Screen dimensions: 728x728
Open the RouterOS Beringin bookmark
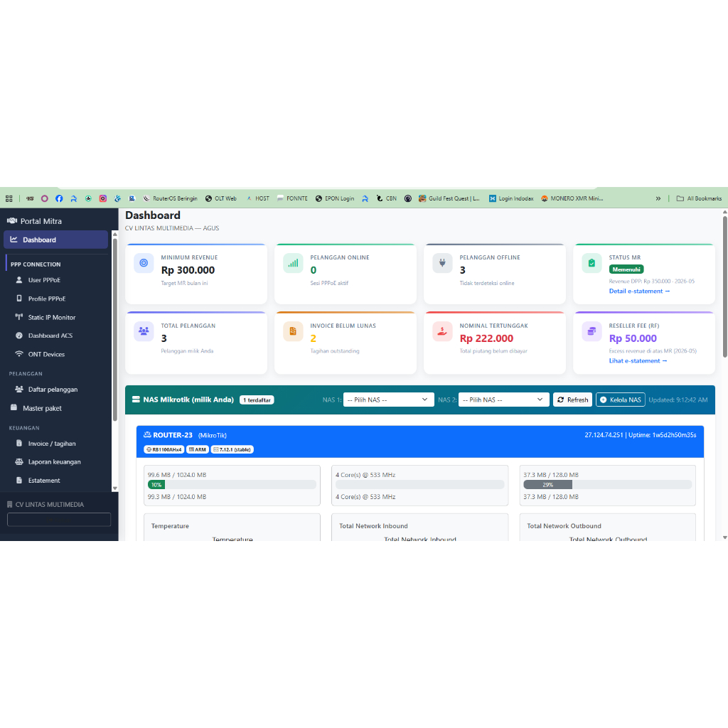coord(170,199)
